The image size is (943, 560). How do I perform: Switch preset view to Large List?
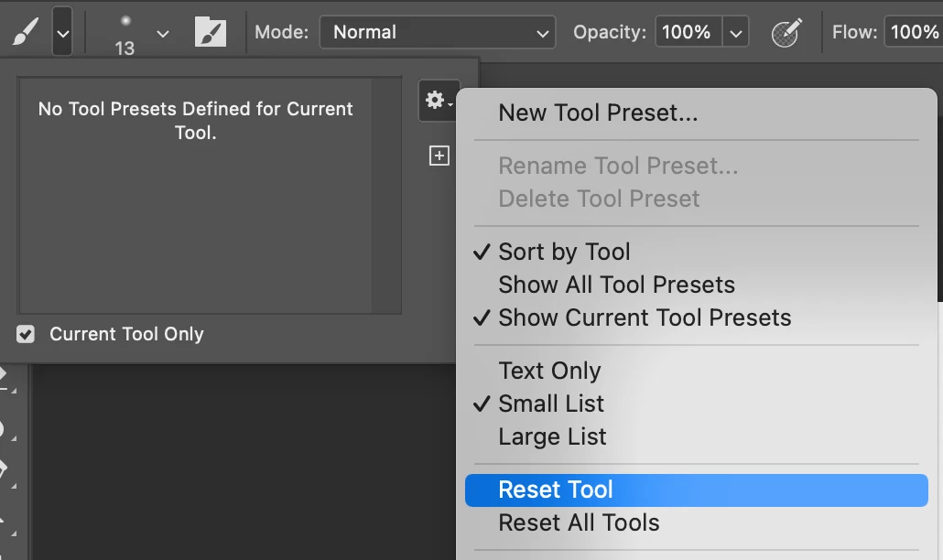(x=552, y=436)
